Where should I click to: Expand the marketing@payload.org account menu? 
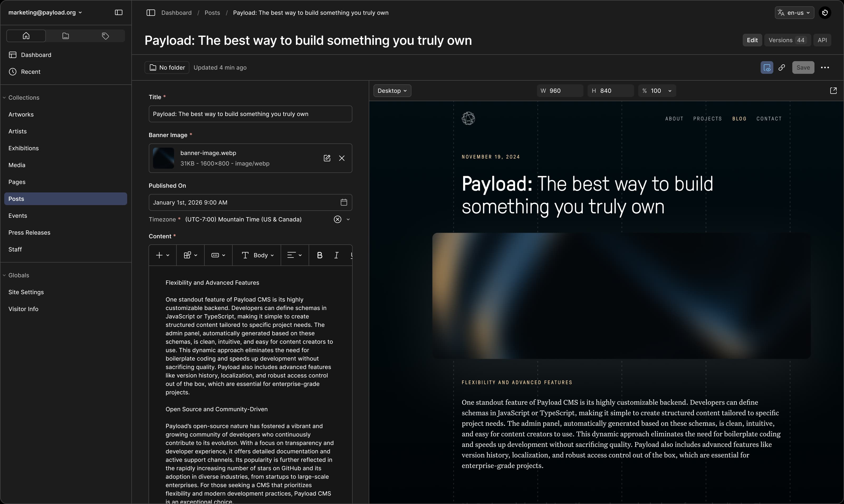[x=45, y=13]
